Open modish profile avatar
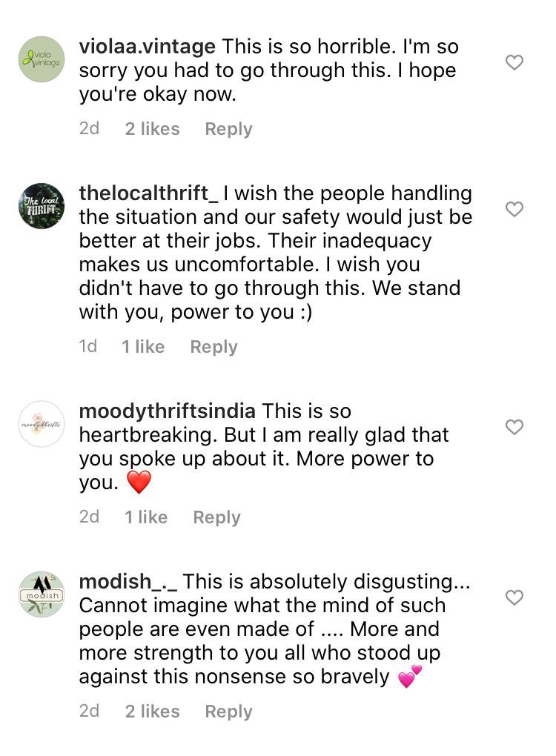Viewport: 556px width, 756px height. click(42, 594)
